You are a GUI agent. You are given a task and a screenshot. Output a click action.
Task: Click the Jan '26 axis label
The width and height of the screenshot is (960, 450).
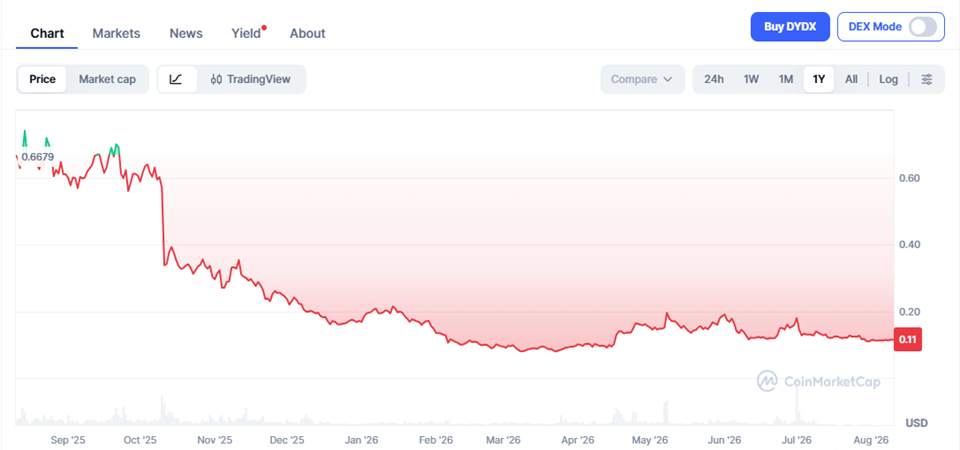tap(361, 440)
